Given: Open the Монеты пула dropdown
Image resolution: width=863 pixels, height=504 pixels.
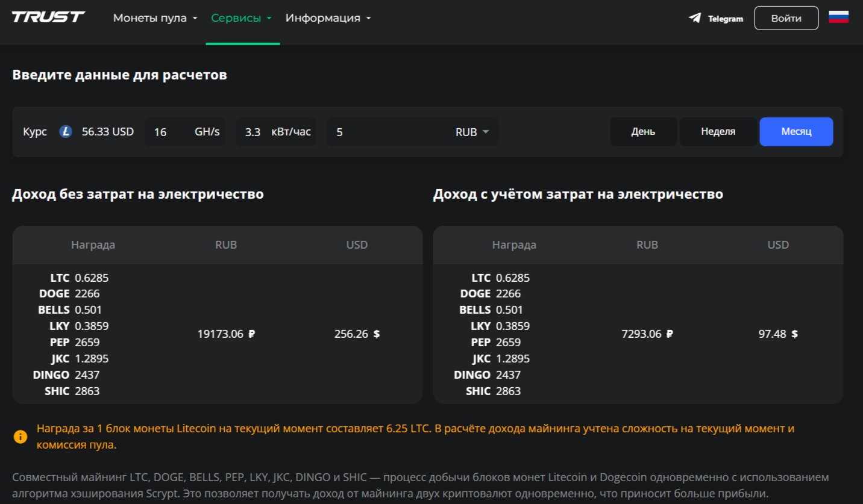Looking at the screenshot, I should (x=151, y=18).
